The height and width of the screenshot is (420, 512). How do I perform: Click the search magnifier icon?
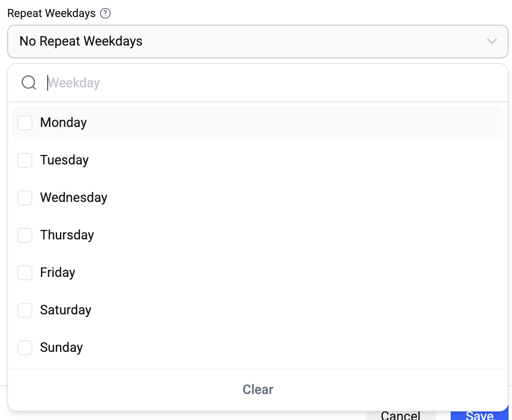click(29, 83)
